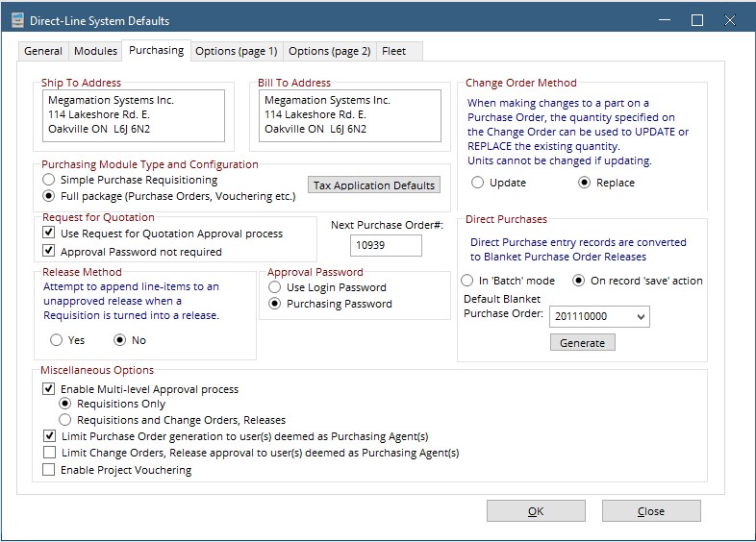Click the Tax Application Defaults button
The image size is (756, 542).
(x=374, y=185)
